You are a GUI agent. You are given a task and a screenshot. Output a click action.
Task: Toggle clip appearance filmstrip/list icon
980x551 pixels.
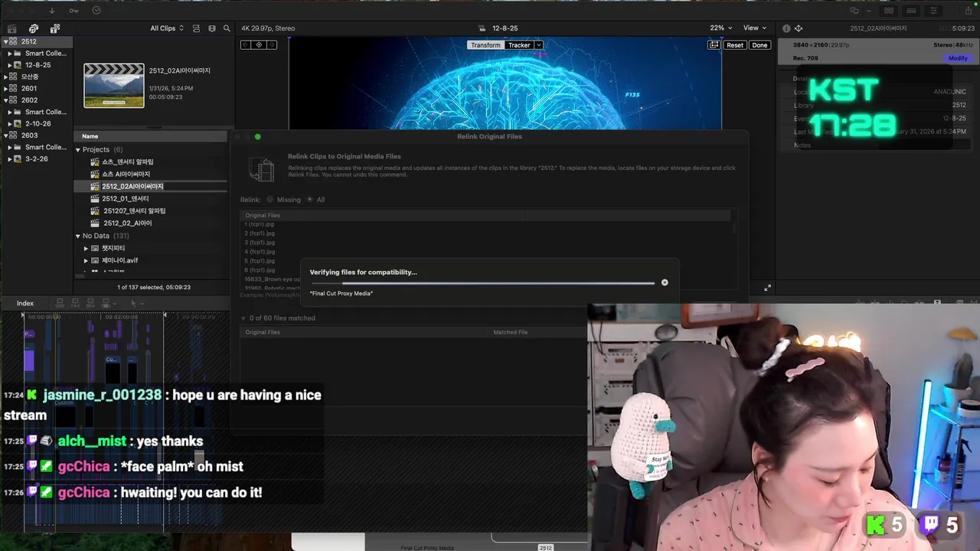click(196, 28)
